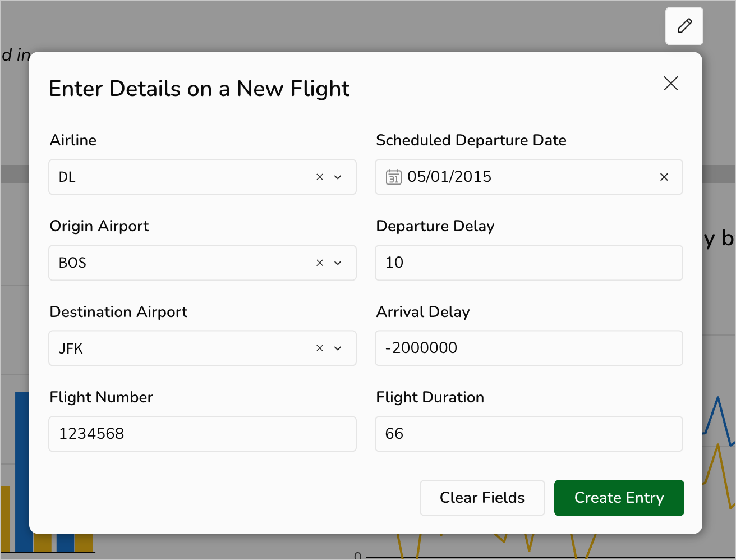
Task: Click the green Create Entry button
Action: (619, 498)
